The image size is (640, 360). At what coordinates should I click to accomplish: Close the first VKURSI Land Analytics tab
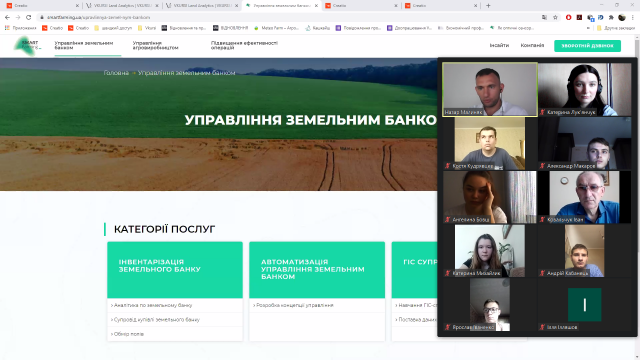[157, 6]
